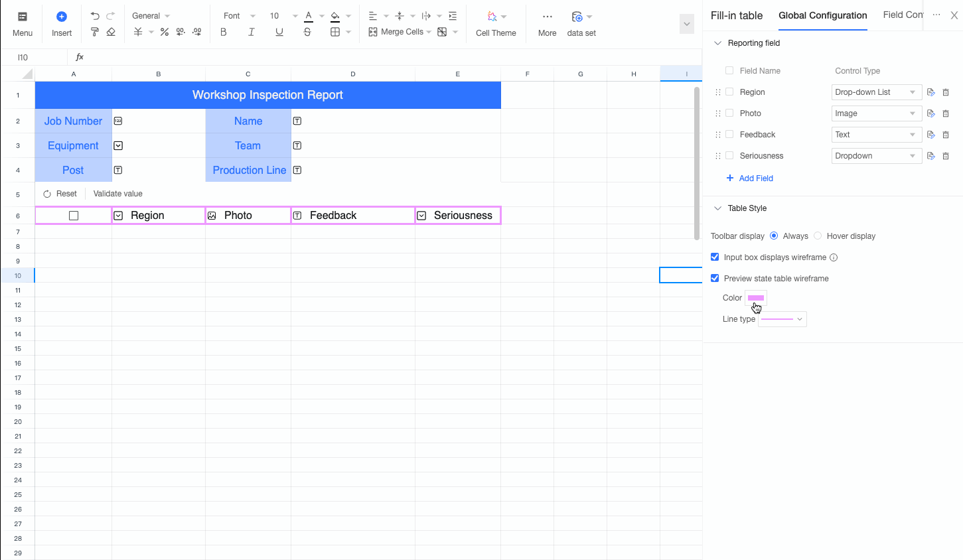Apply strikethrough formatting
Screen dimensions: 963x560
307,32
